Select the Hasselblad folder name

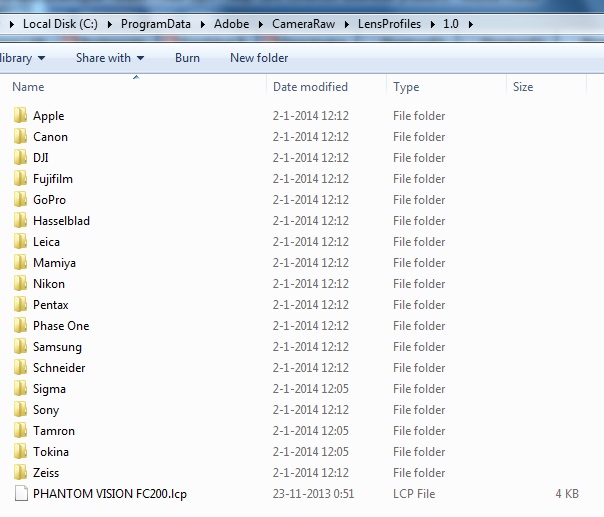[x=61, y=221]
